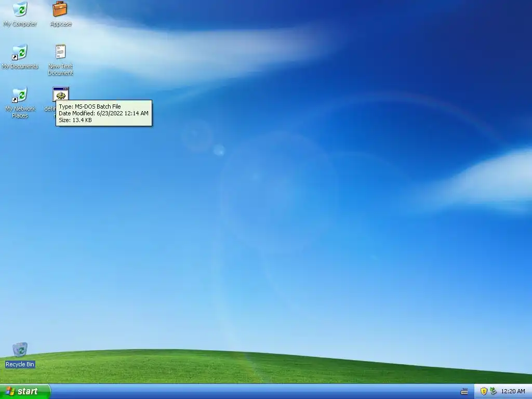The image size is (532, 399).
Task: Click the keyboard language bar icon in the taskbar
Action: [x=464, y=392]
